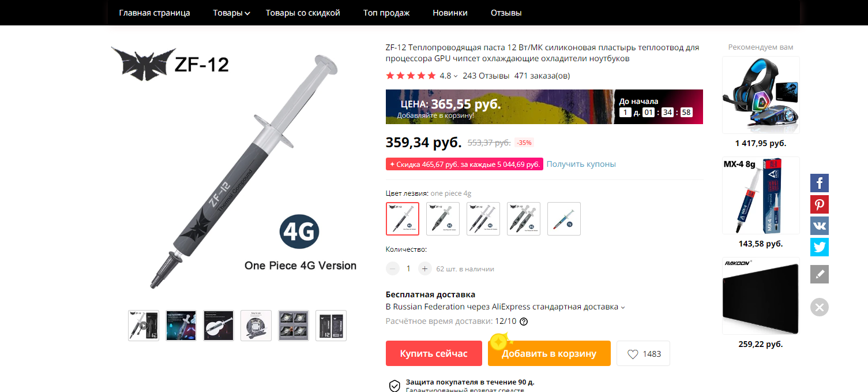Screen dimensions: 868x392
Task: Click the delivery time help icon
Action: (524, 322)
